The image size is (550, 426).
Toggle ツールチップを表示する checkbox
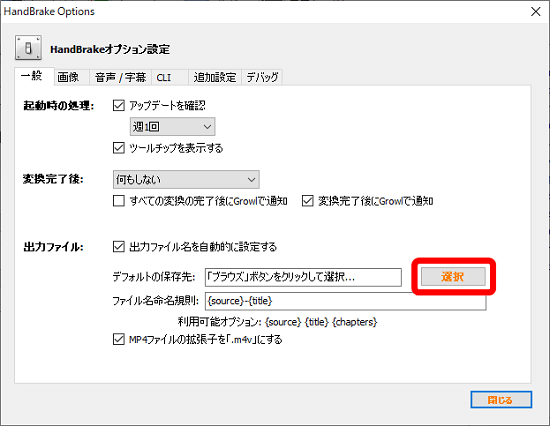click(119, 148)
